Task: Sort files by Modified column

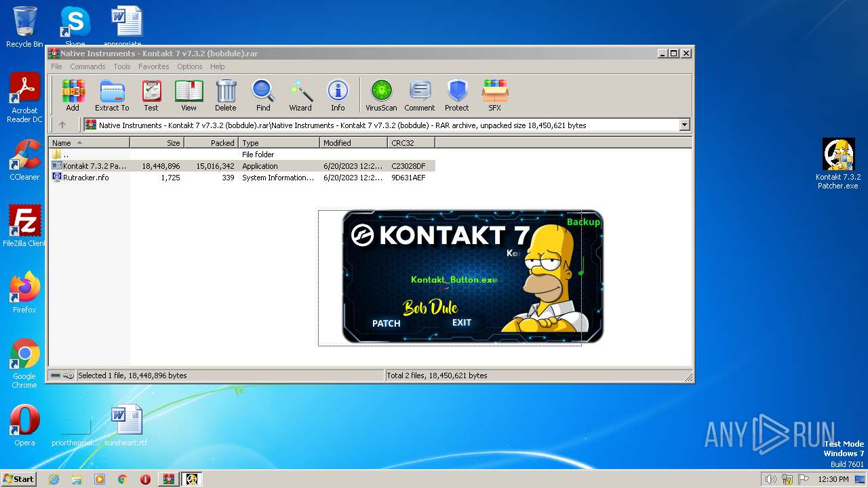Action: point(353,143)
